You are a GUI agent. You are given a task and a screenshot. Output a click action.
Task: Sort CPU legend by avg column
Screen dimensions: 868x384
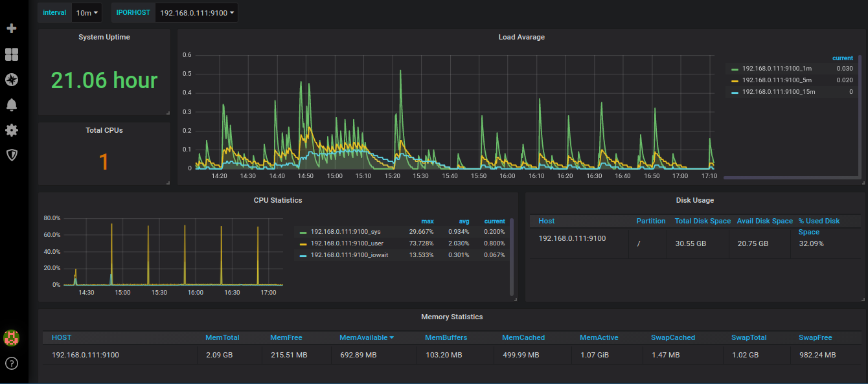pyautogui.click(x=464, y=221)
